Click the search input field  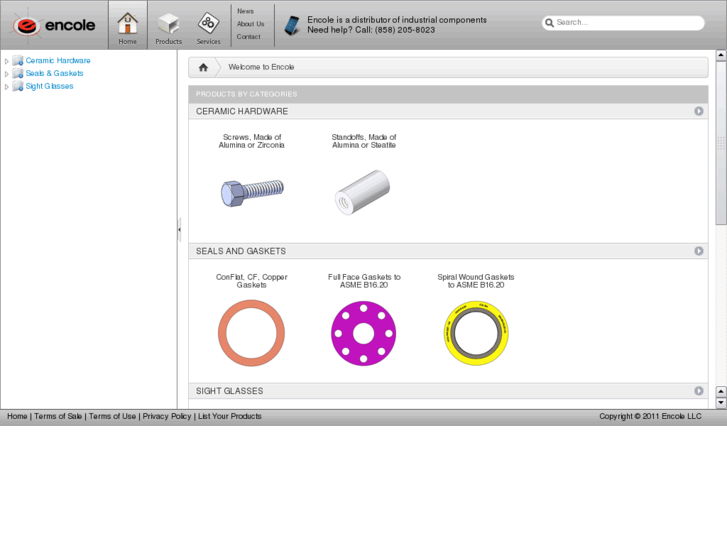tap(627, 22)
